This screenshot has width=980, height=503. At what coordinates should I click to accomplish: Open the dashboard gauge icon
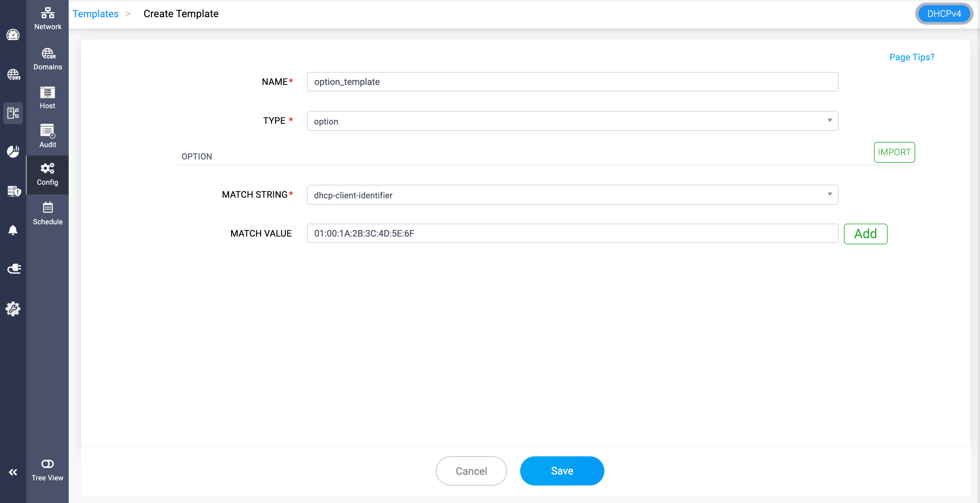[x=13, y=35]
